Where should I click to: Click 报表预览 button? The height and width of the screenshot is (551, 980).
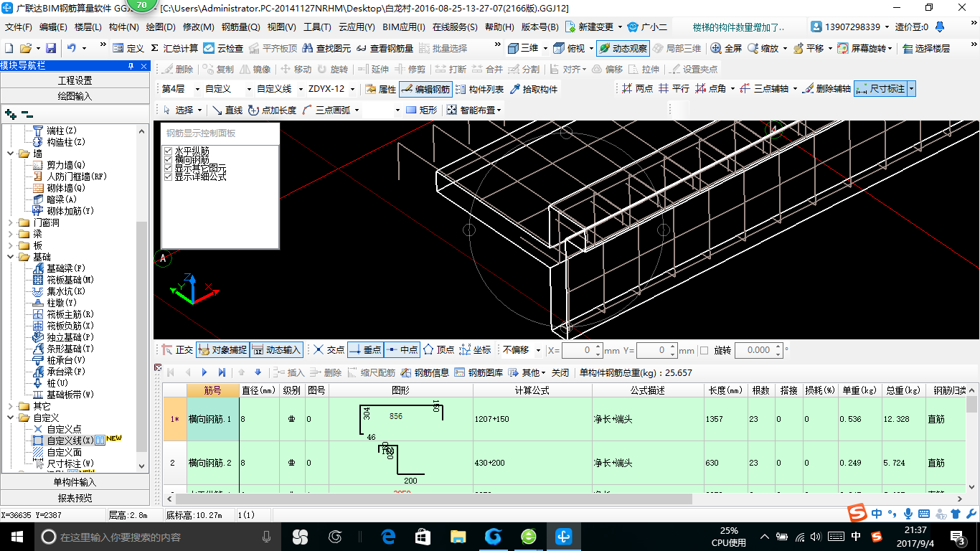75,498
